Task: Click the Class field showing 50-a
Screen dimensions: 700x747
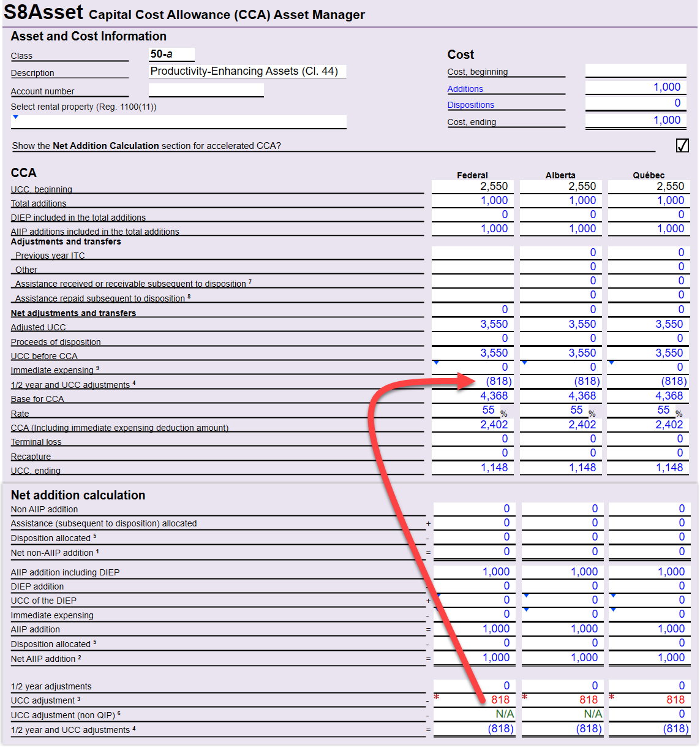Action: click(x=171, y=54)
